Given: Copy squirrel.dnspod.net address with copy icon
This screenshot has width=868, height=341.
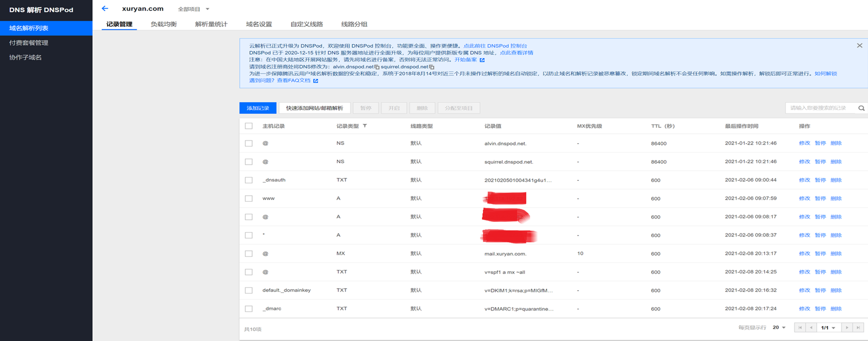Looking at the screenshot, I should click(432, 67).
